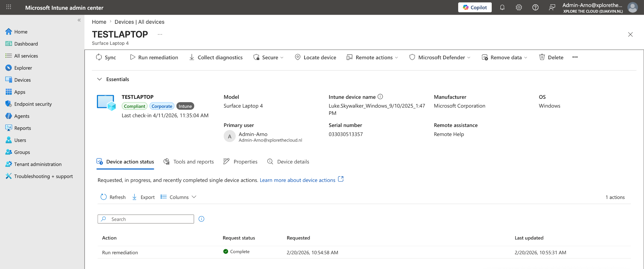Screen dimensions: 644x269
Task: Switch to the Device details tab
Action: click(x=288, y=162)
